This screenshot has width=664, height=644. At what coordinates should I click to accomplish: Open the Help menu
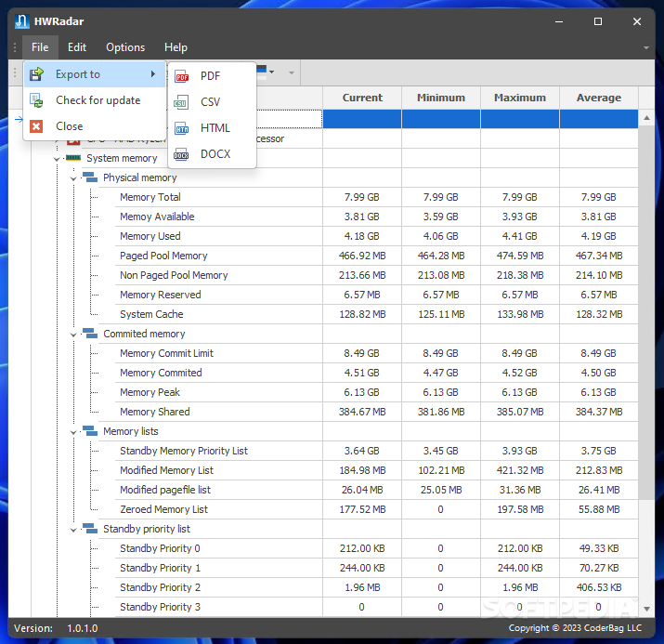point(176,47)
